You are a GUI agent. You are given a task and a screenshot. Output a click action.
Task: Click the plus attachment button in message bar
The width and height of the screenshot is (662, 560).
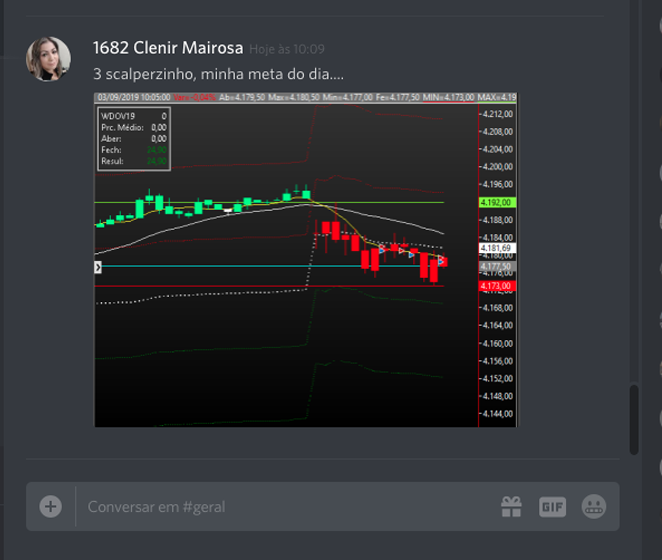50,507
